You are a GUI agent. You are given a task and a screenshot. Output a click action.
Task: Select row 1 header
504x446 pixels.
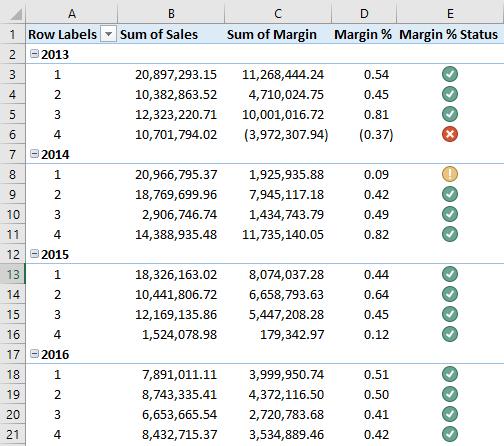[x=13, y=34]
